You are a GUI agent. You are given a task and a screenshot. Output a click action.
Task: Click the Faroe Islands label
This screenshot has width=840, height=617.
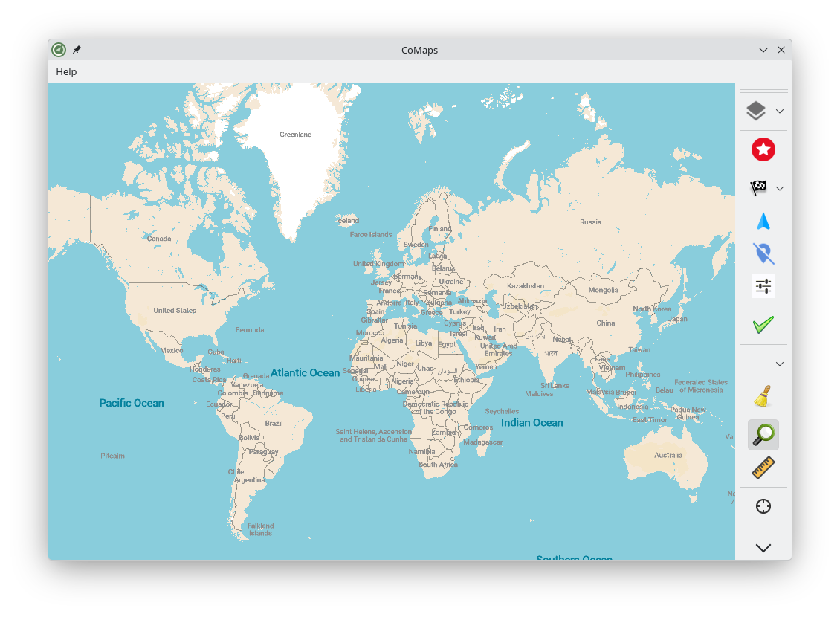tap(371, 235)
